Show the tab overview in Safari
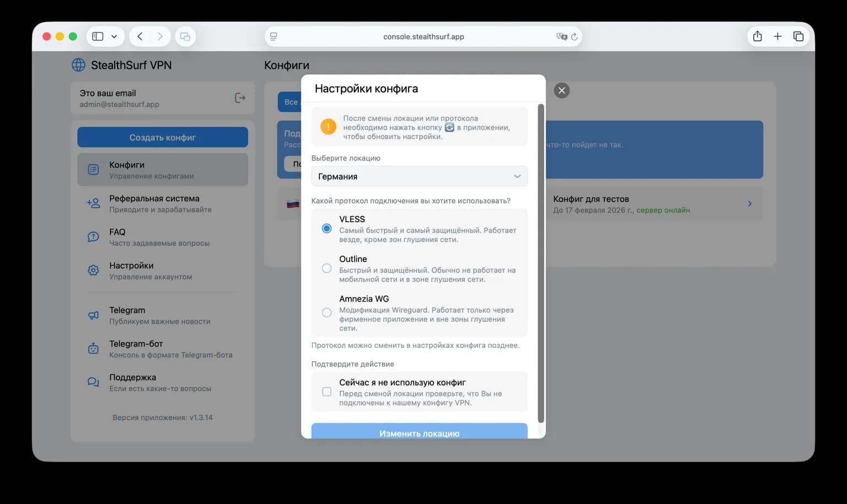Screen dimensions: 847x504 point(798,36)
